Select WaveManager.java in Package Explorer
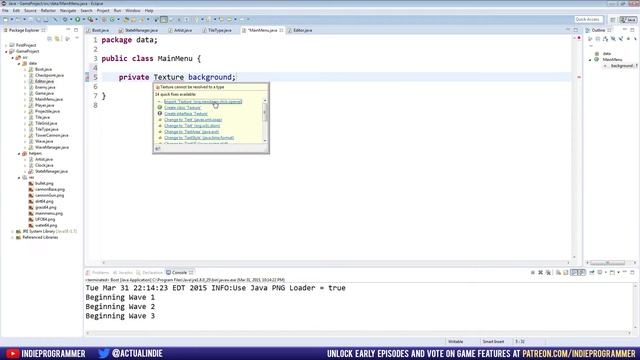 click(52, 147)
